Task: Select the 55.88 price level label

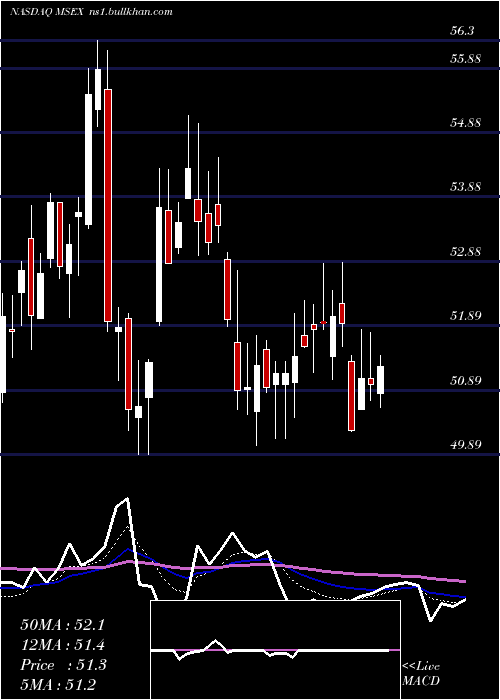Action: (x=466, y=58)
